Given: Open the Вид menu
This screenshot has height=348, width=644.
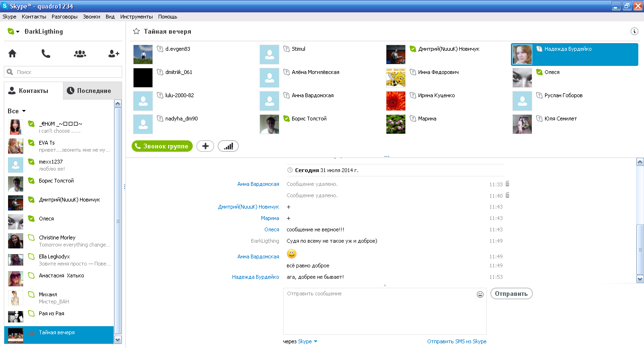Looking at the screenshot, I should pos(110,17).
